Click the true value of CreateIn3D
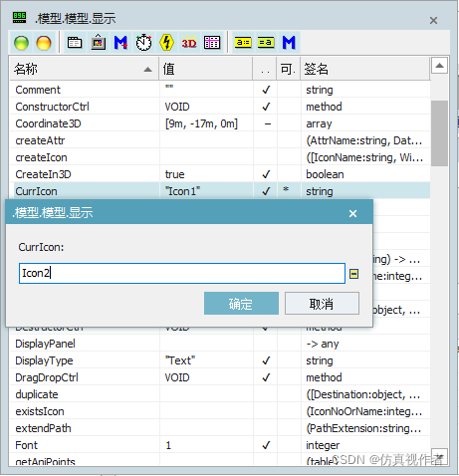Viewport: 459px width, 476px height. [174, 174]
